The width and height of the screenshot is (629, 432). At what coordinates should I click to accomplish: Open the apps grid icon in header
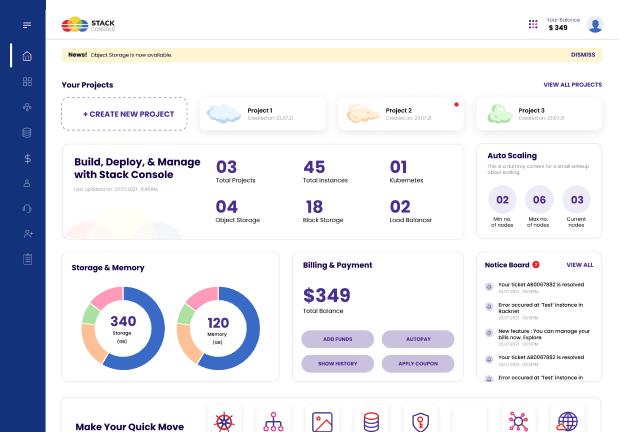(x=533, y=24)
